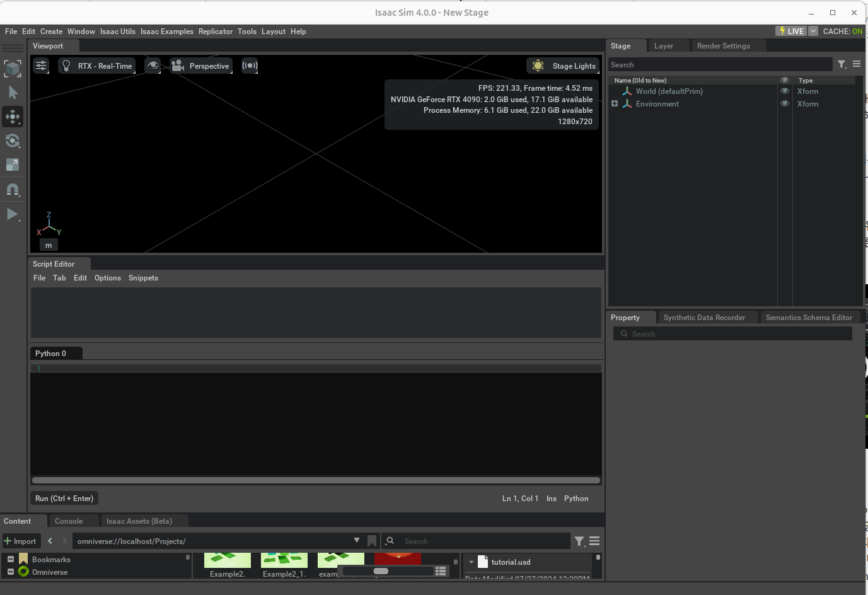
Task: Toggle visibility of World (defaultPrim)
Action: point(785,91)
